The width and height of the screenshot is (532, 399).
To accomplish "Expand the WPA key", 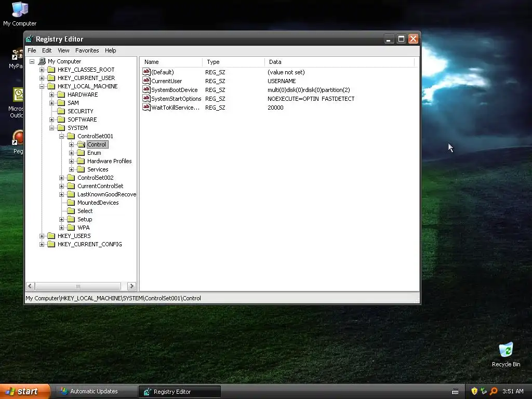I will pos(61,228).
